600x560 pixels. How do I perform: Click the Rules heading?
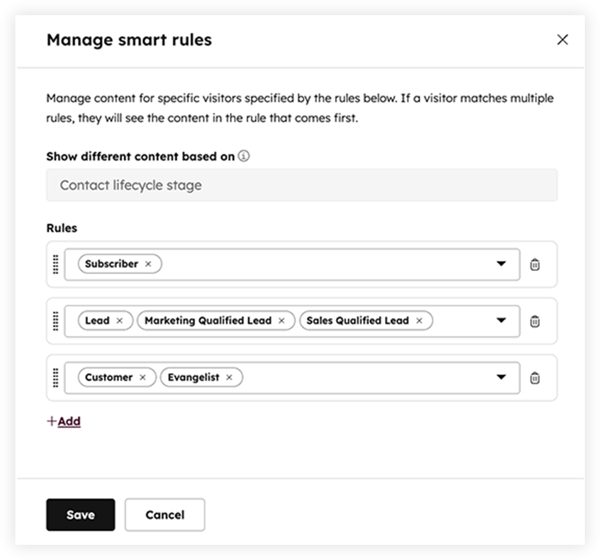point(62,228)
